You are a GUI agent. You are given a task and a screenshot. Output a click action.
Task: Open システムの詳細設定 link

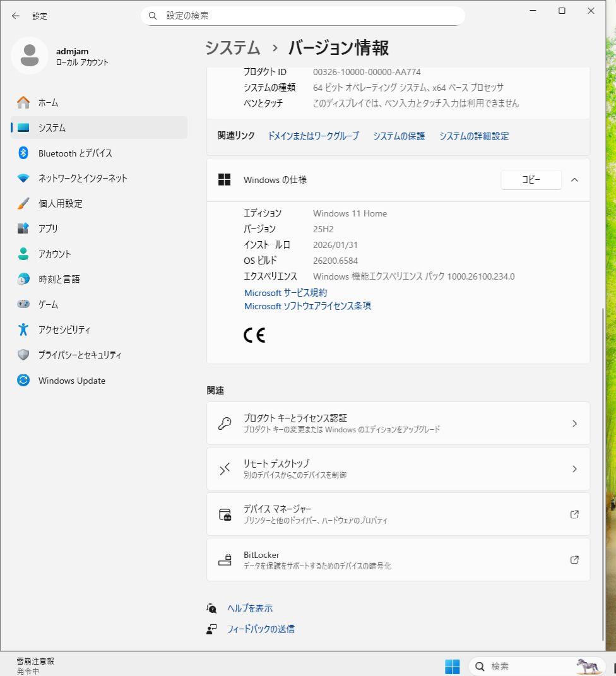[474, 136]
